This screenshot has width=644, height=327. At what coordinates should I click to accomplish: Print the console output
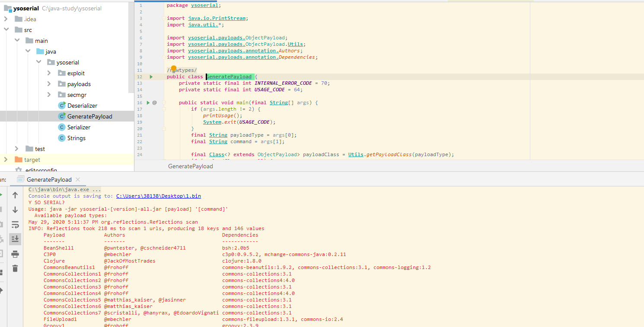click(x=15, y=254)
